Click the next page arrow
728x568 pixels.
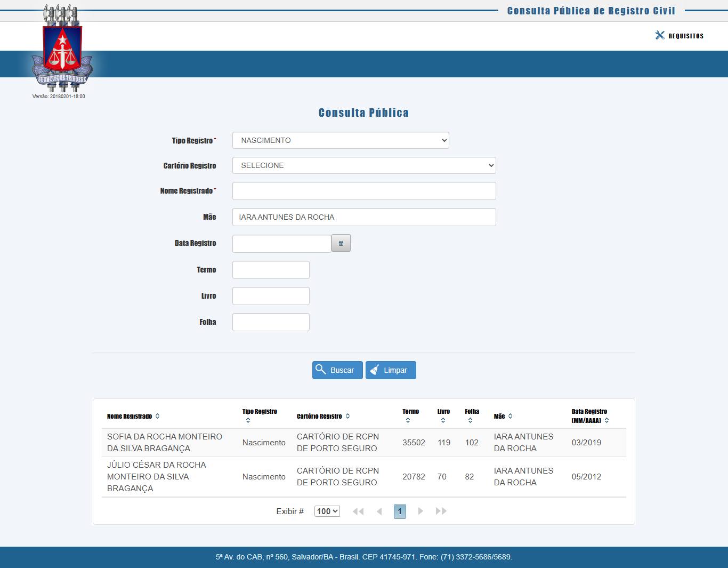[420, 511]
